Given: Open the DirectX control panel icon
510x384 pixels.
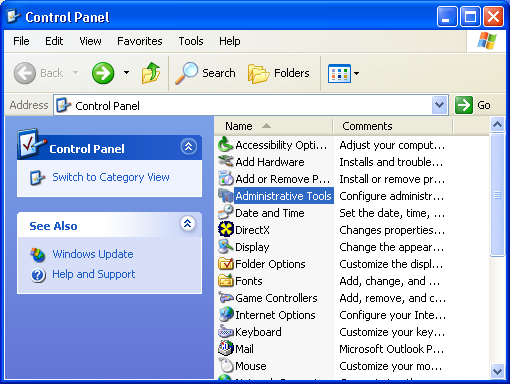Looking at the screenshot, I should [x=226, y=230].
